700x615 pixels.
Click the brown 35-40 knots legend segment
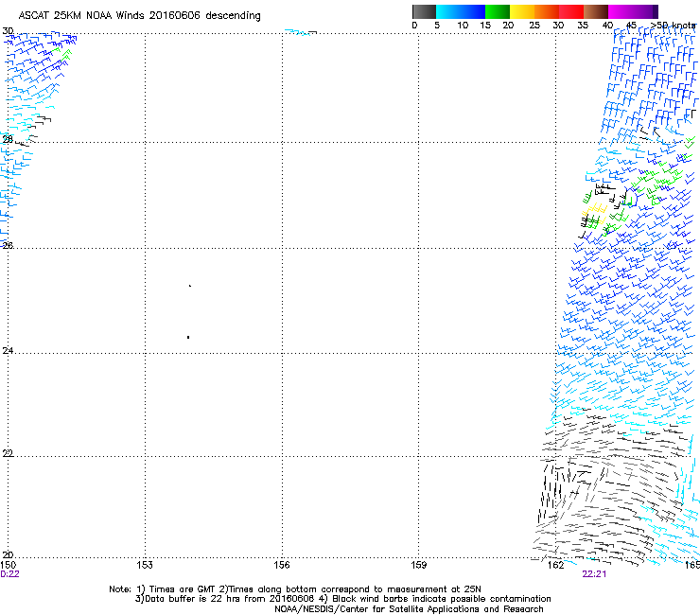click(x=596, y=11)
